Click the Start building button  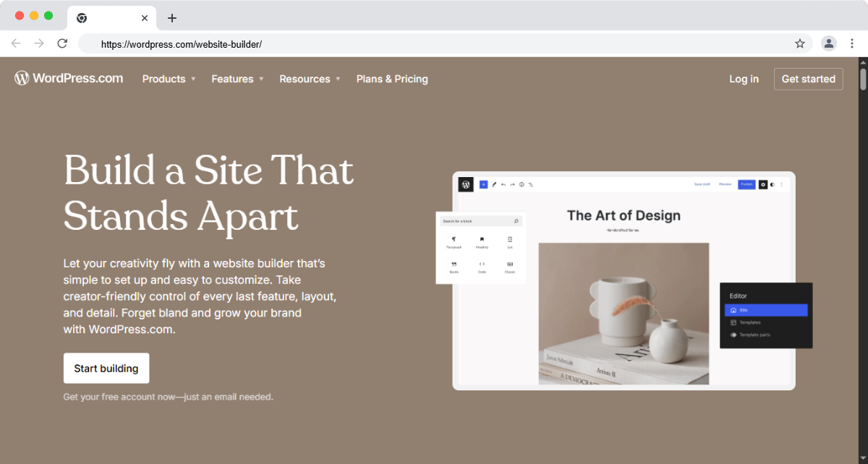(x=106, y=368)
